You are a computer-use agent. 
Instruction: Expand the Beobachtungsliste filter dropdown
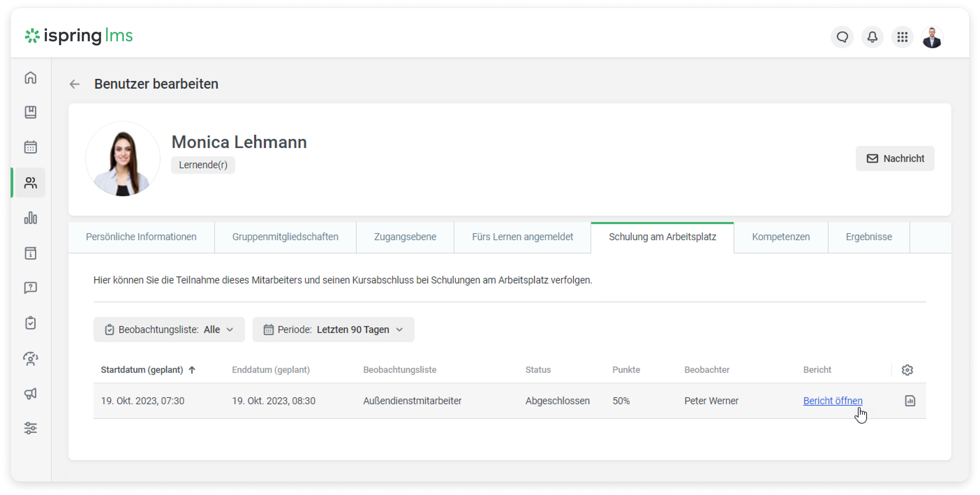point(169,330)
